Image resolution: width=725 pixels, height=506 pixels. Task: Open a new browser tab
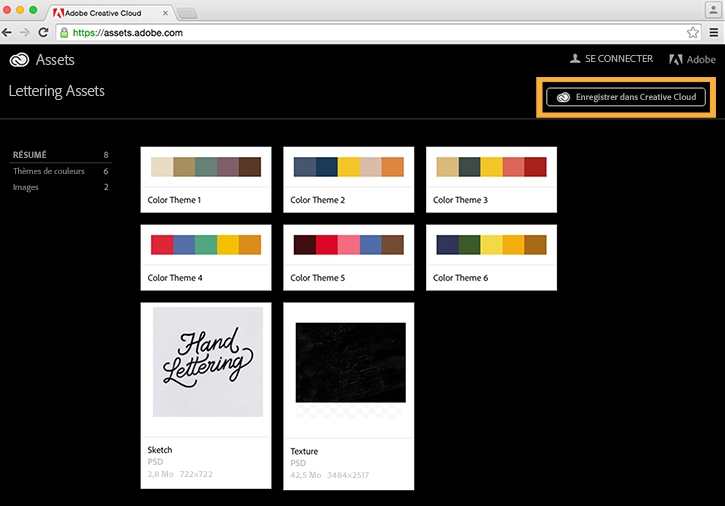(x=187, y=13)
